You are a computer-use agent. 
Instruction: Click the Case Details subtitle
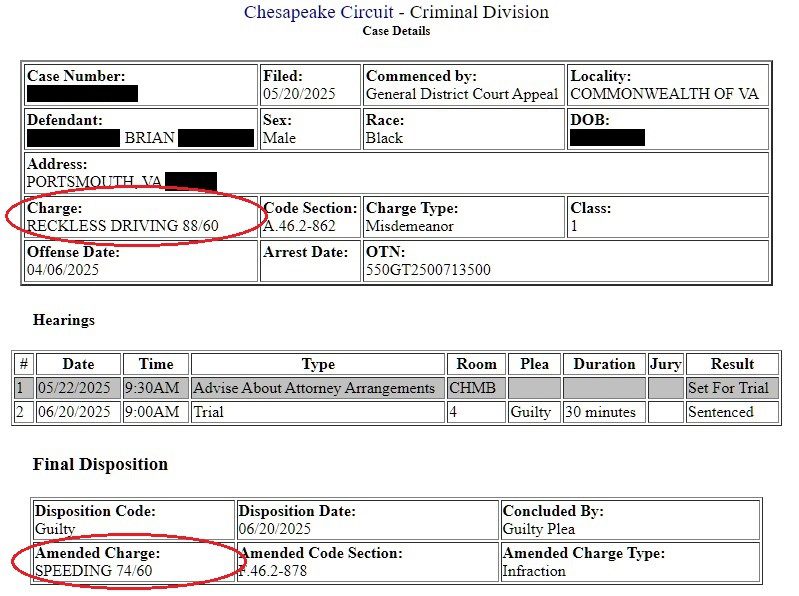coord(396,31)
